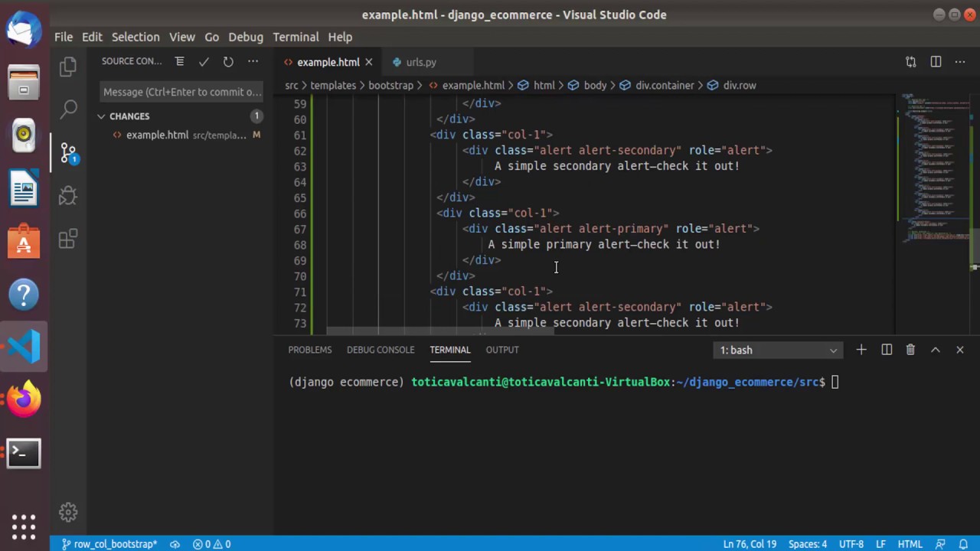The height and width of the screenshot is (551, 980).
Task: Maximize the terminal panel with up chevron
Action: pyautogui.click(x=936, y=350)
